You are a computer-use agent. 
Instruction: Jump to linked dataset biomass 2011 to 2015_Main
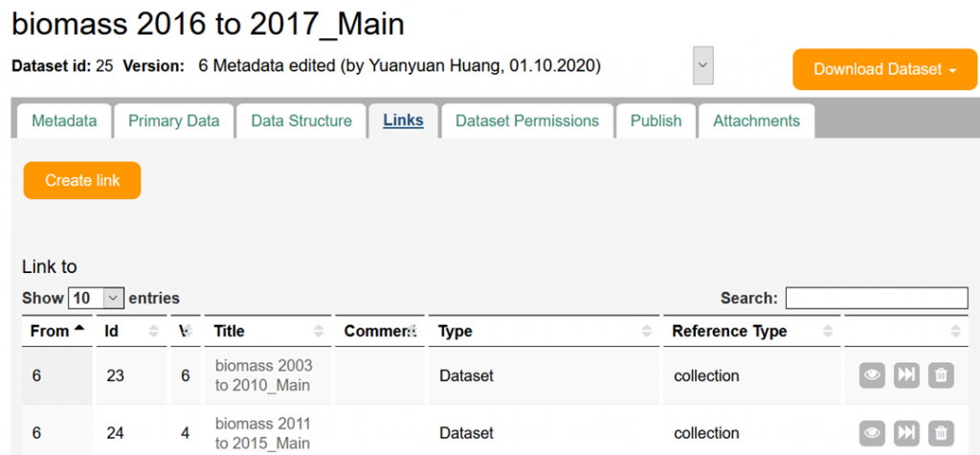[x=906, y=432]
